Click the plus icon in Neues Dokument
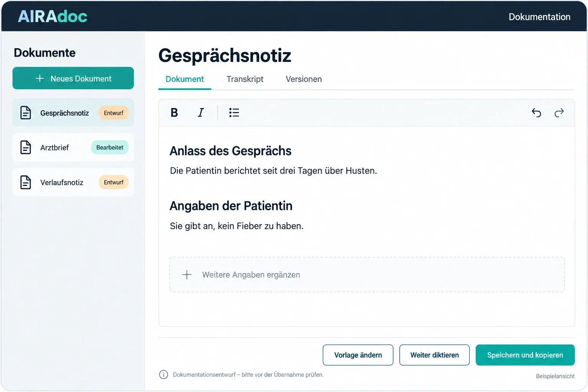 click(40, 78)
